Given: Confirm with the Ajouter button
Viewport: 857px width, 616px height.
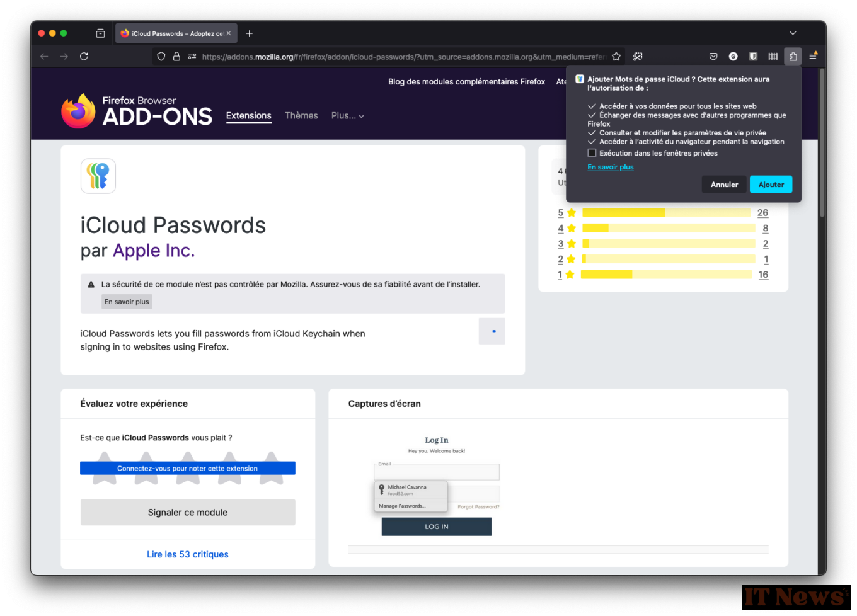Looking at the screenshot, I should point(771,185).
